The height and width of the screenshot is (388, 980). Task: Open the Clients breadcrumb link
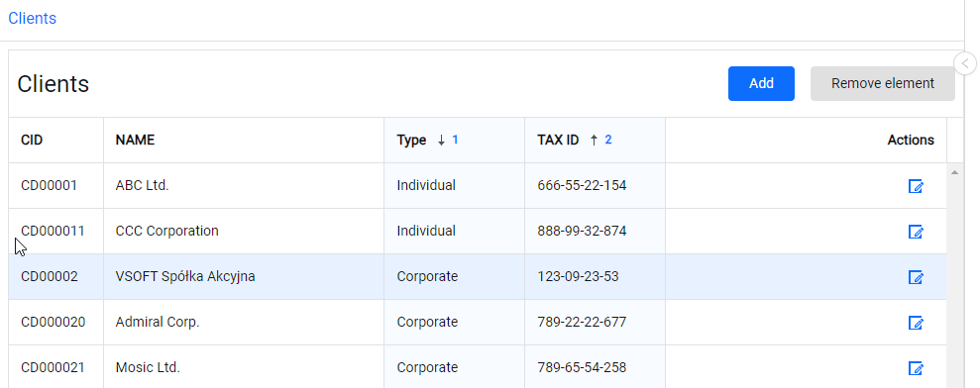pos(33,18)
